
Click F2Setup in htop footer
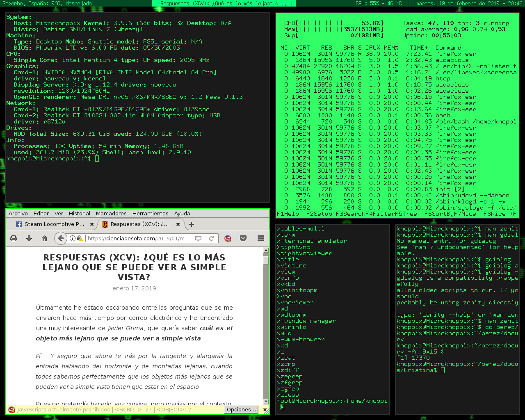[319, 214]
